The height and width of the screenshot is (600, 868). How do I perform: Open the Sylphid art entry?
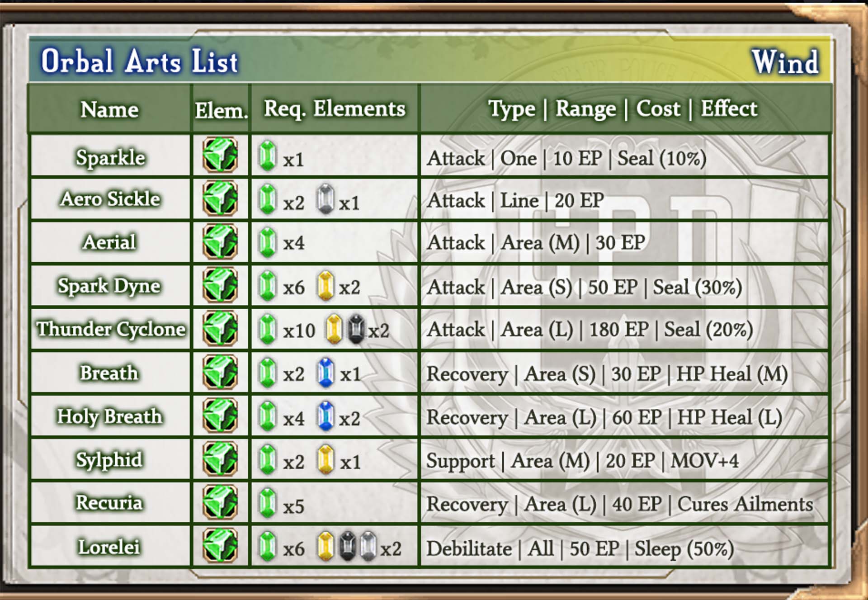point(109,460)
